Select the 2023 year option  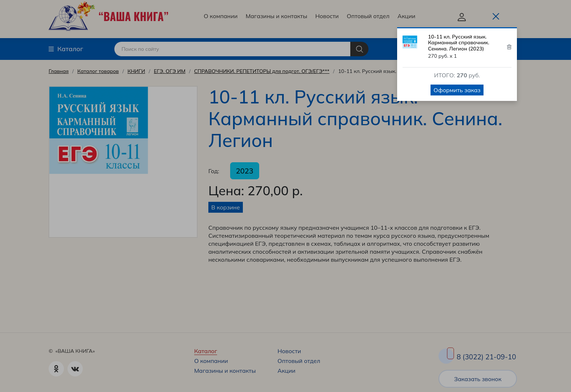click(245, 171)
